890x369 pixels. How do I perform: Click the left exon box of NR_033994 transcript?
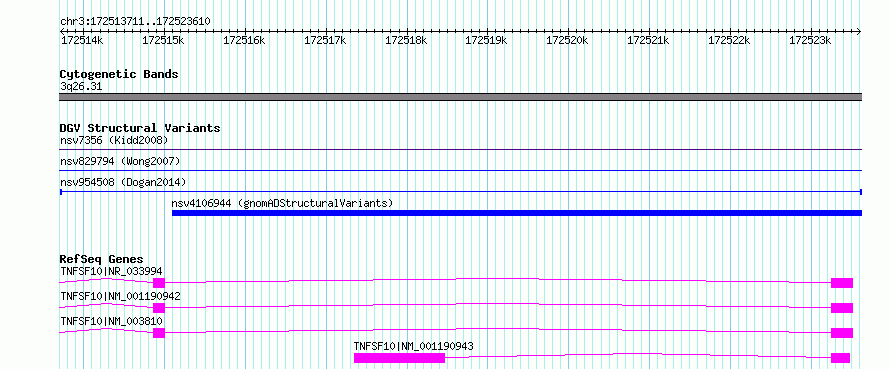(159, 283)
